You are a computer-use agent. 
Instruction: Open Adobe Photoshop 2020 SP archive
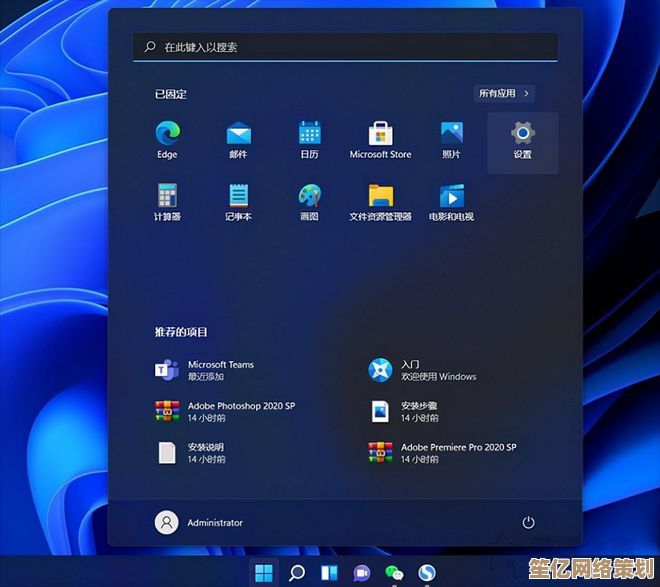pyautogui.click(x=225, y=412)
